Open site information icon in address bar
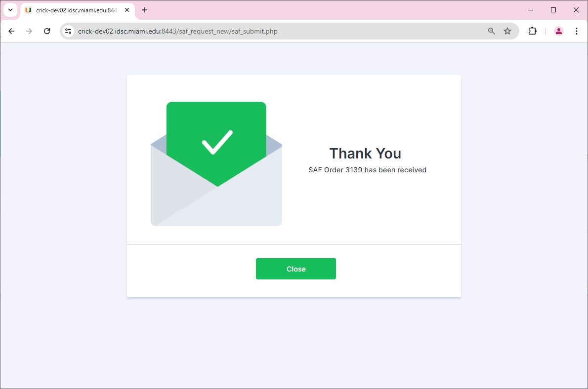Image resolution: width=588 pixels, height=389 pixels. [x=68, y=31]
